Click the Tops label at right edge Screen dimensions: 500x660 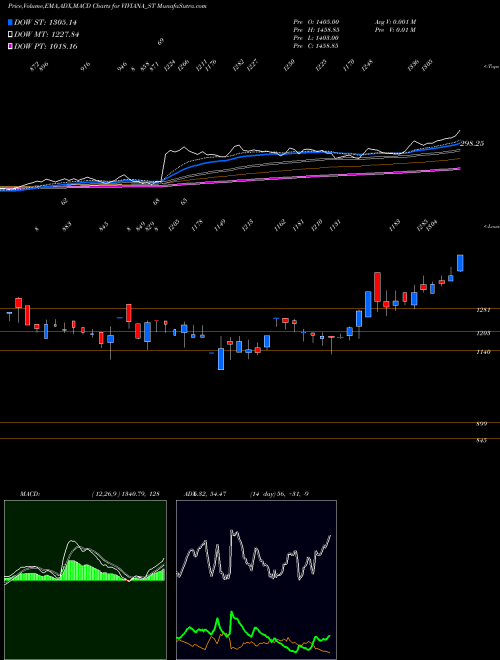coord(491,66)
